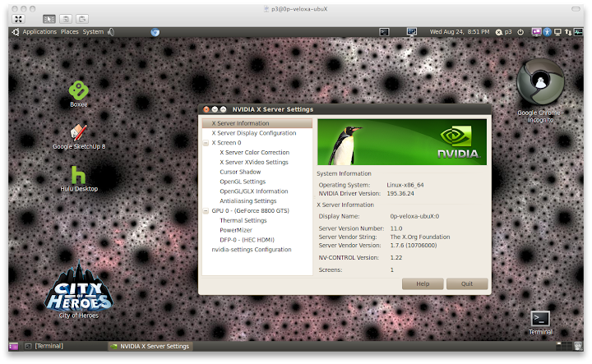Open X Server Color Correction settings
Viewport: 592px width, 364px height.
click(x=254, y=152)
